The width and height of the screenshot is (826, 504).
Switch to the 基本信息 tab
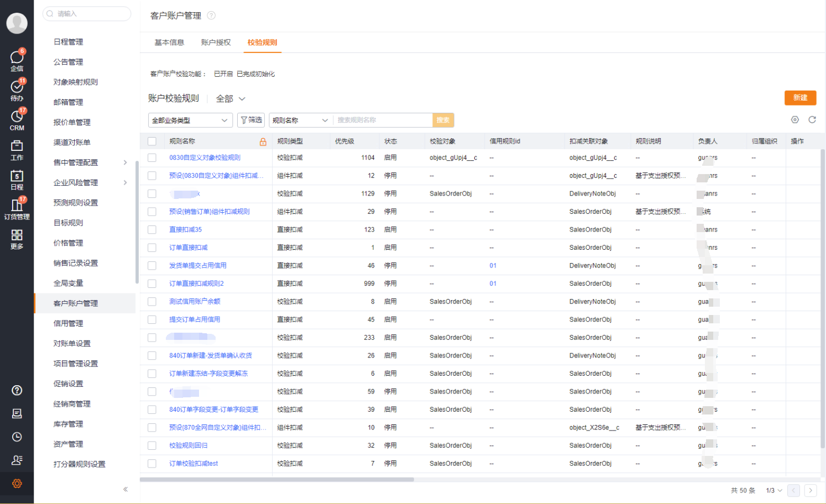coord(169,43)
